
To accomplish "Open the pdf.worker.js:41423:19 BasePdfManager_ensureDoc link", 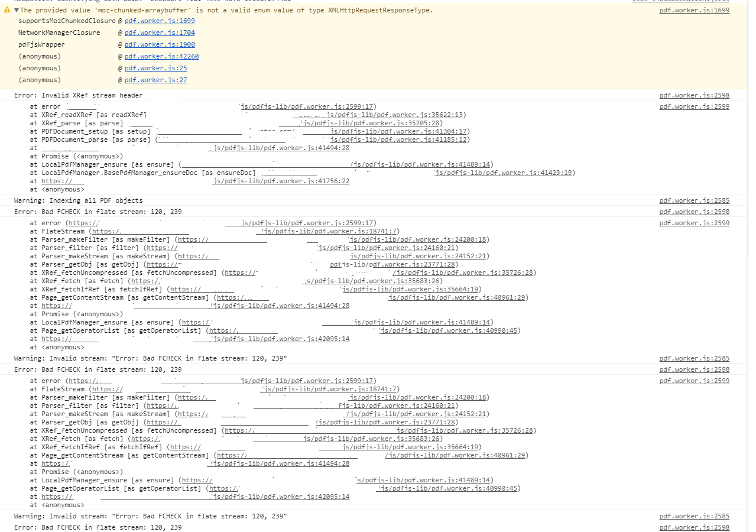I will click(x=503, y=173).
